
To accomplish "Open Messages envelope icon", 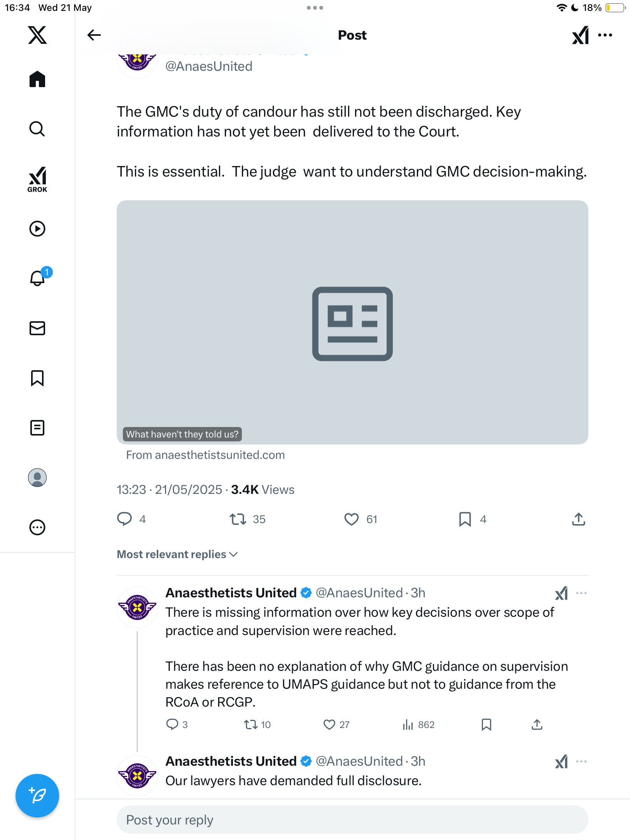I will click(x=37, y=328).
